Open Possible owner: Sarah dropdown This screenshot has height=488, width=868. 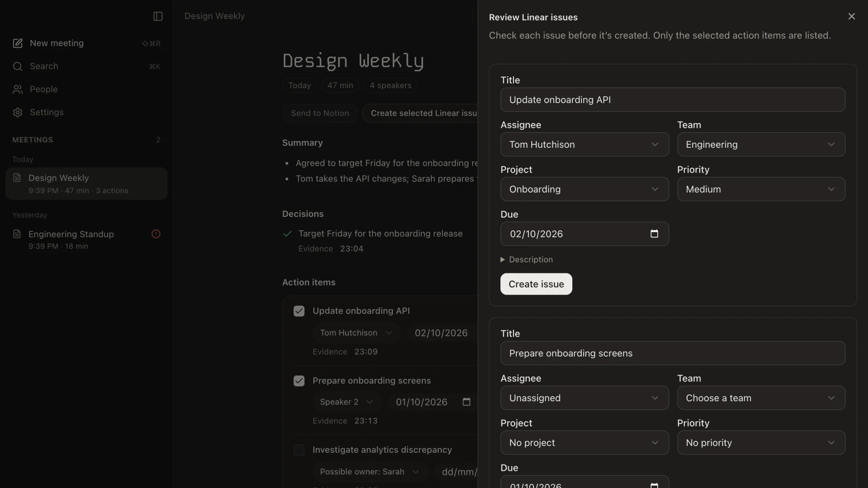tap(370, 471)
